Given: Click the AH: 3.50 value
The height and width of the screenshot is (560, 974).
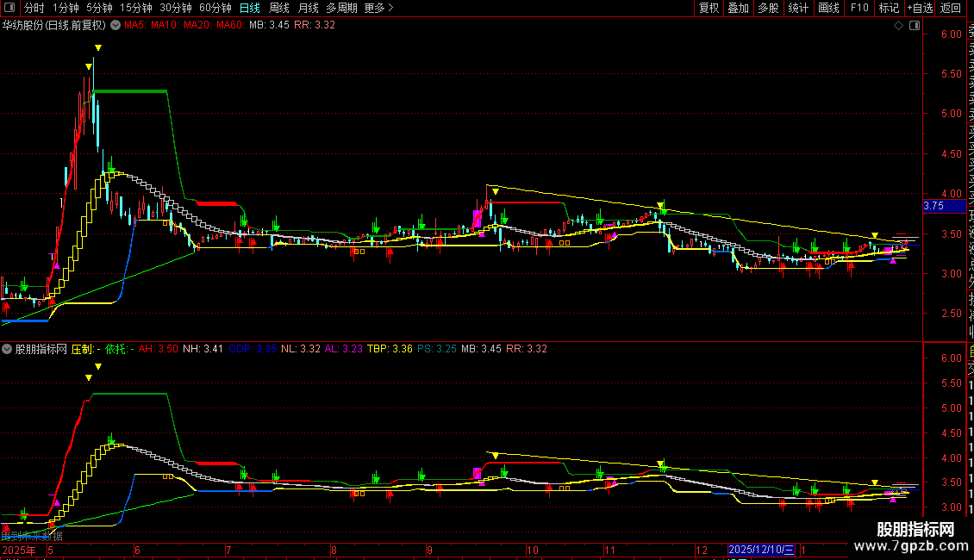Looking at the screenshot, I should [159, 349].
